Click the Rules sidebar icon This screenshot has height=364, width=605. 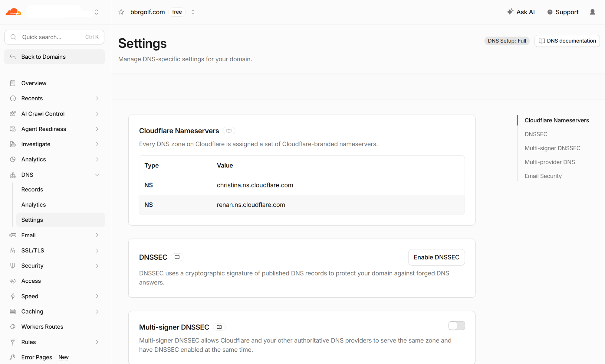(13, 342)
